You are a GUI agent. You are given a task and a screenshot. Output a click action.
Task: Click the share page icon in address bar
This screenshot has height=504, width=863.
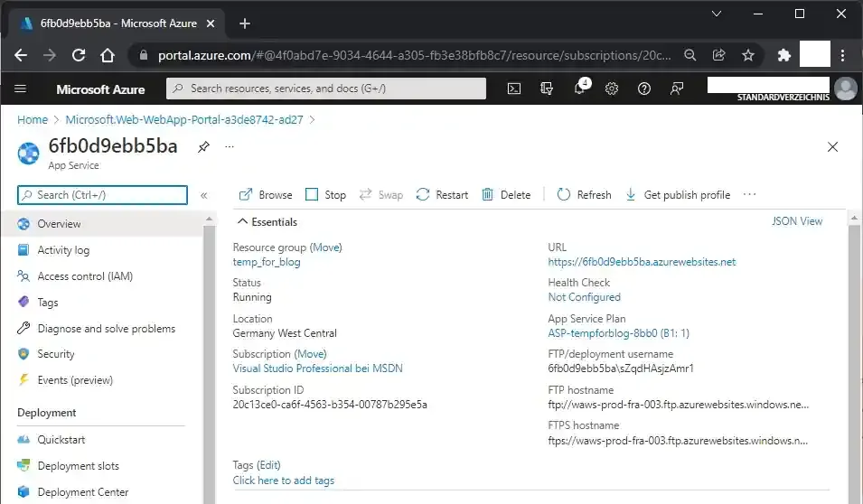[718, 55]
